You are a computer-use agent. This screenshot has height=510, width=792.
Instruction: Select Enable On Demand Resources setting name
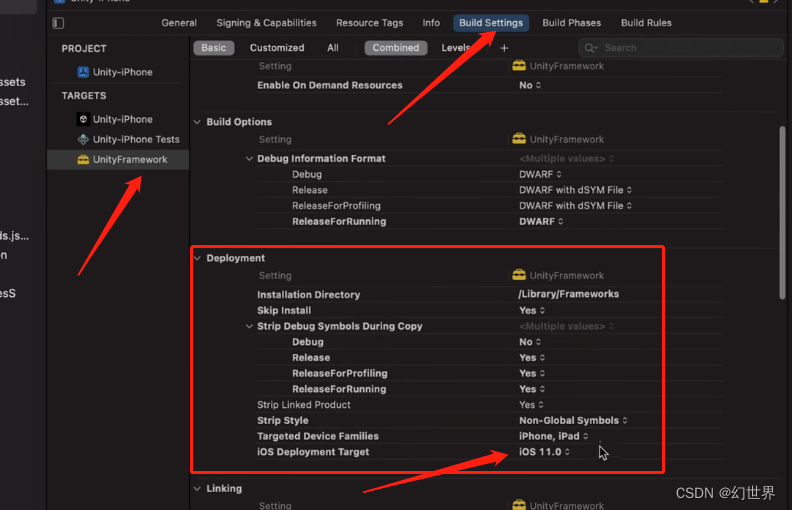pyautogui.click(x=329, y=85)
